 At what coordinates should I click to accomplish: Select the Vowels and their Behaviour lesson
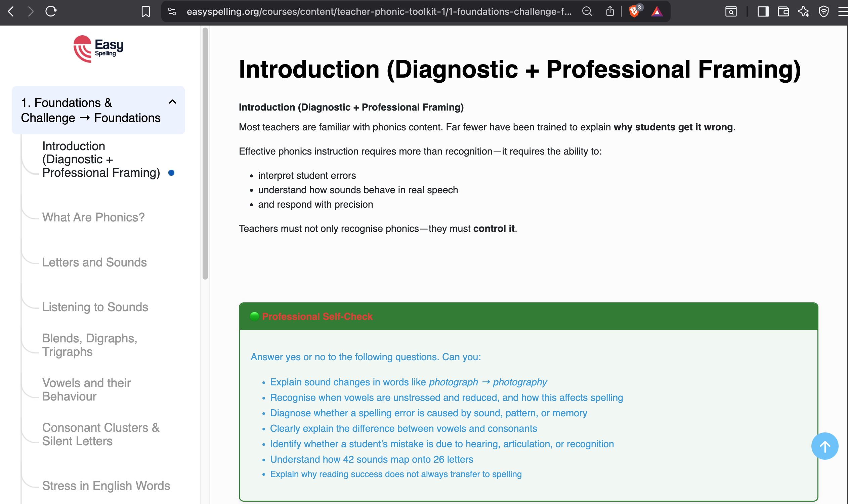86,389
